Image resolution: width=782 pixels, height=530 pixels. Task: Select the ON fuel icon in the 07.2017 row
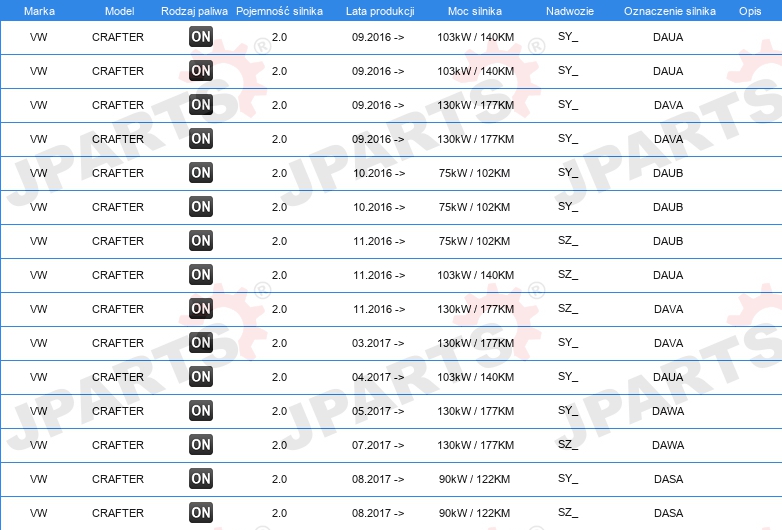[x=201, y=444]
